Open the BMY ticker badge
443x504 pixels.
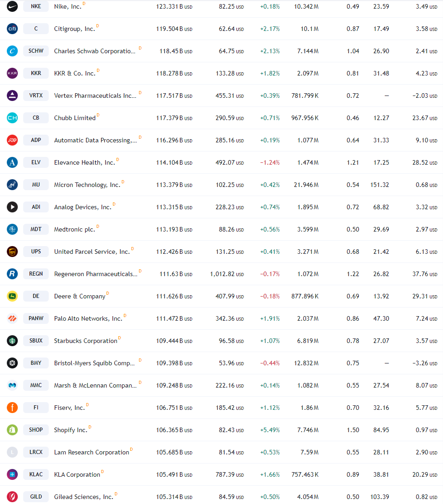[x=36, y=363]
